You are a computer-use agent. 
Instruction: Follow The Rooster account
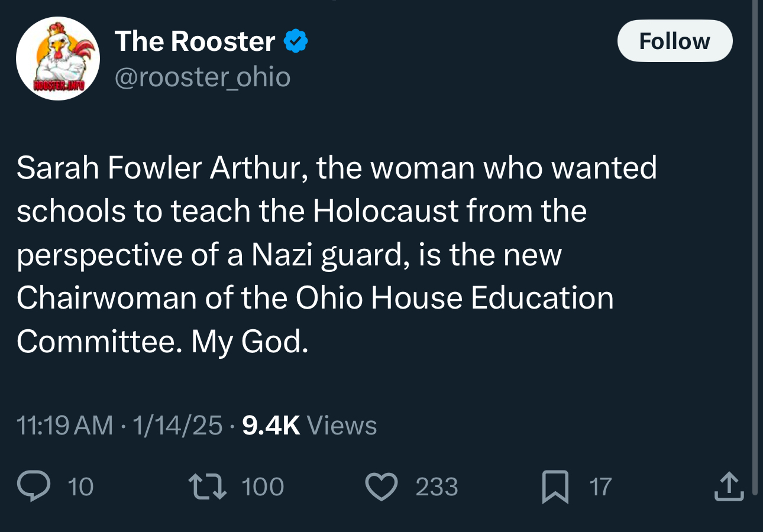pyautogui.click(x=674, y=41)
